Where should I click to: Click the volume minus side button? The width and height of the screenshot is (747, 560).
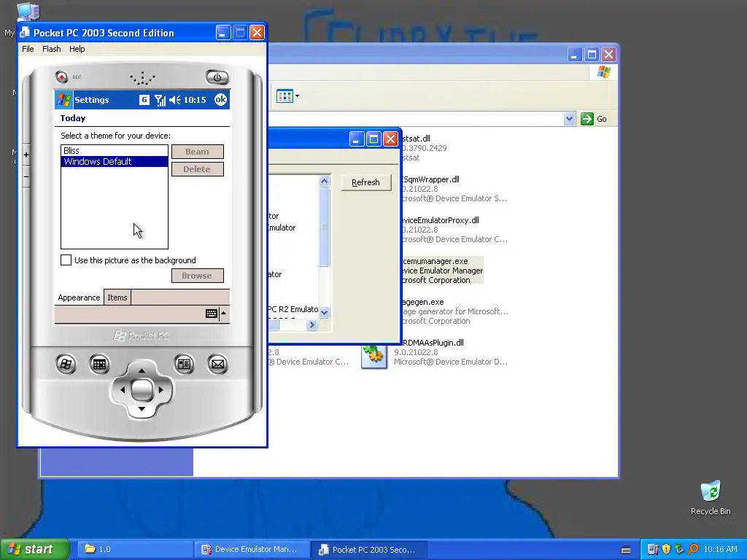(26, 176)
